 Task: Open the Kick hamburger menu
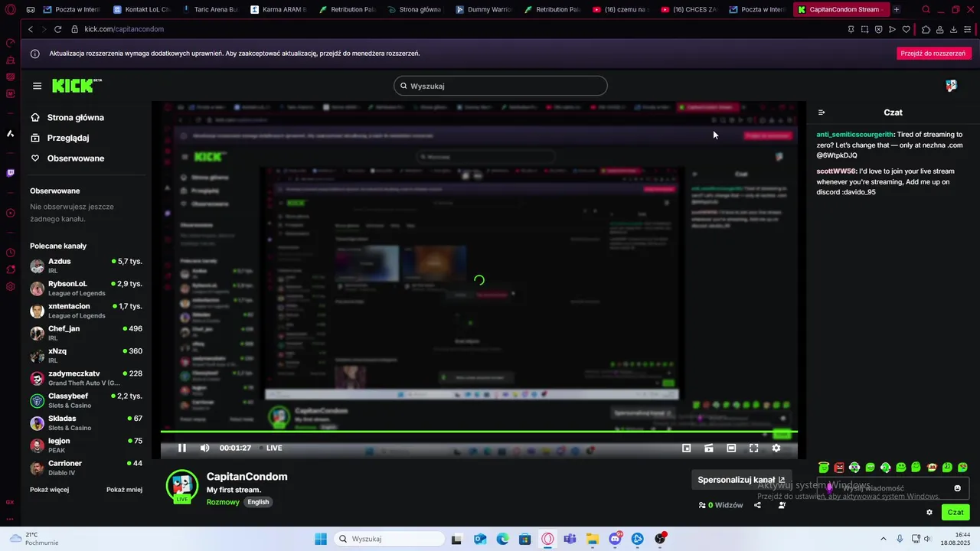(x=37, y=86)
